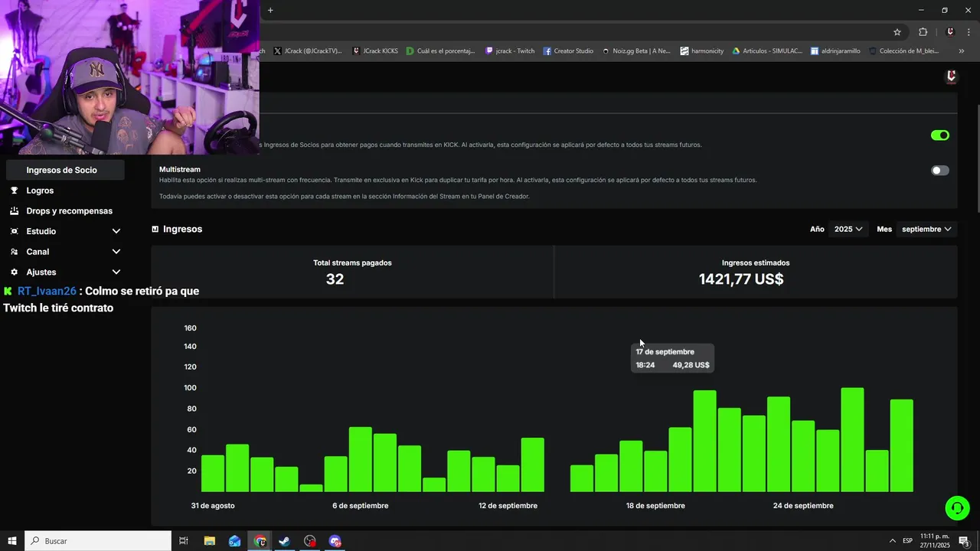Click the 11:11 p. m. taskbar clock
The width and height of the screenshot is (980, 551).
(935, 541)
